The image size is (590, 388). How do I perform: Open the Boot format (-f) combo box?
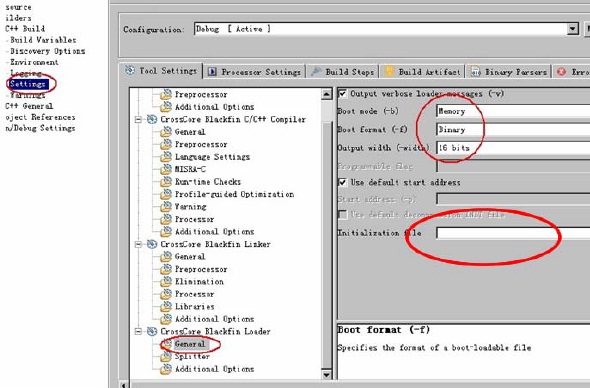(x=513, y=129)
